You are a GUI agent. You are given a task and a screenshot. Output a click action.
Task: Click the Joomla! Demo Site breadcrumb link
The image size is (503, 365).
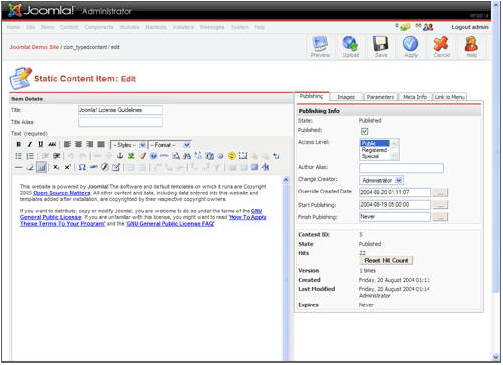[x=34, y=47]
